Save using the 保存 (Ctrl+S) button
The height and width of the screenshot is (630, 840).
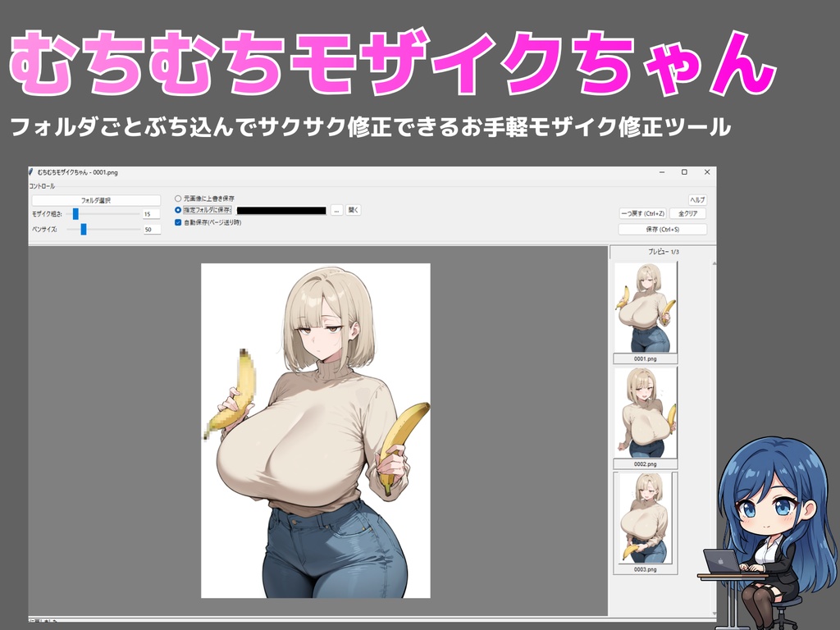[663, 229]
